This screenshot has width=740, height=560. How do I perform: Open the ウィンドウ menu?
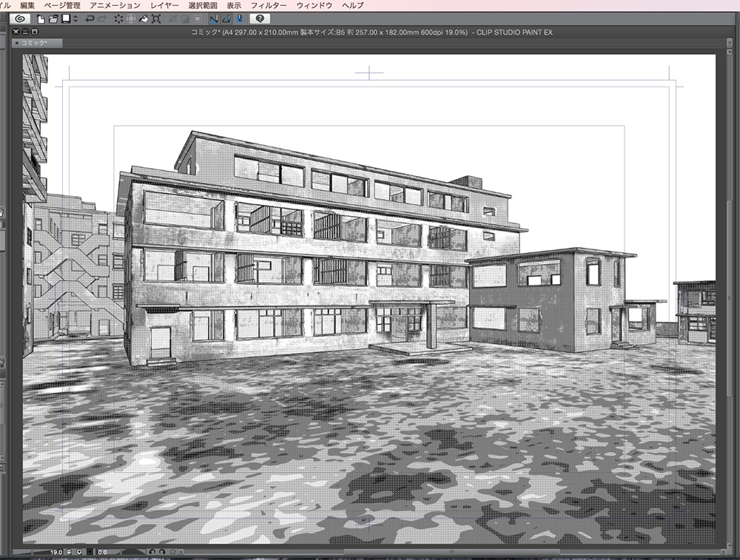(314, 5)
